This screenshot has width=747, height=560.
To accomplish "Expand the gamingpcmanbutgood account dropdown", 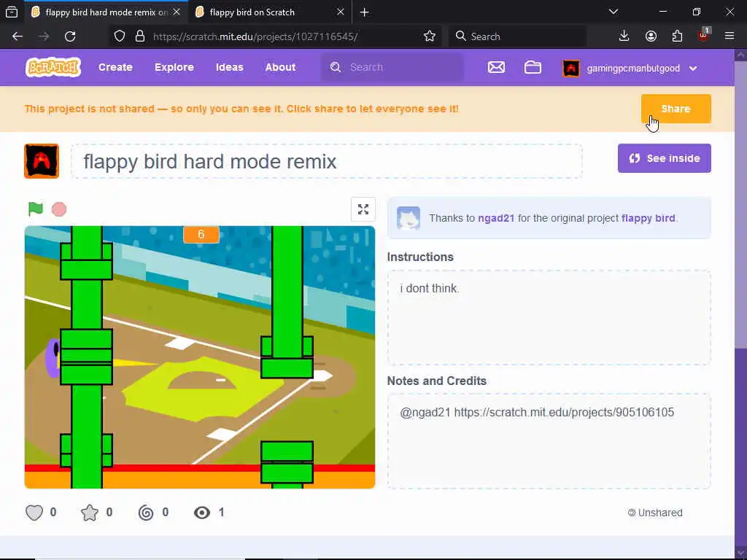I will coord(693,68).
